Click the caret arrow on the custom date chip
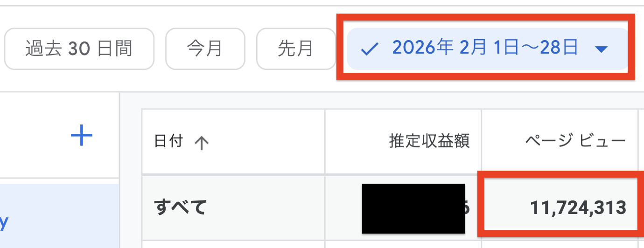 tap(602, 49)
